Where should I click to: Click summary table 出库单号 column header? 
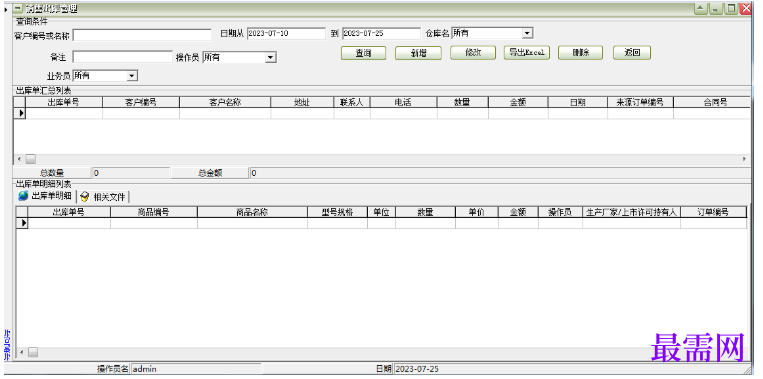[64, 102]
